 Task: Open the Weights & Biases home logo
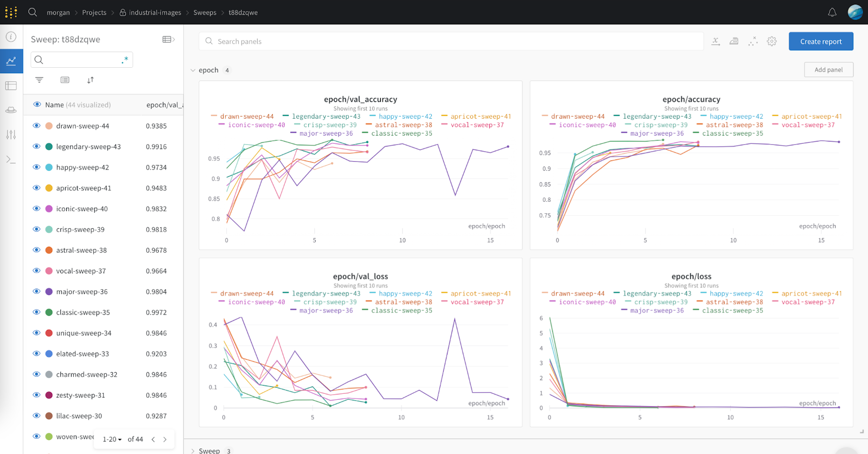coord(11,12)
